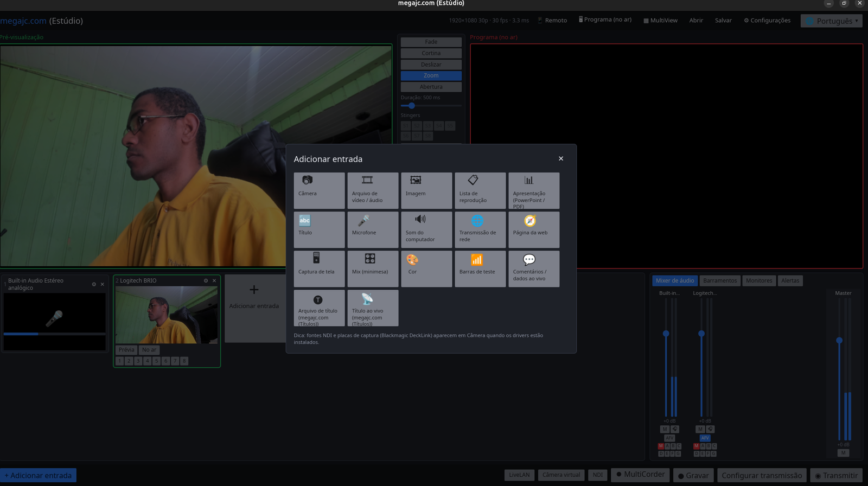Open Built-in channel headphone monitor button

(675, 429)
